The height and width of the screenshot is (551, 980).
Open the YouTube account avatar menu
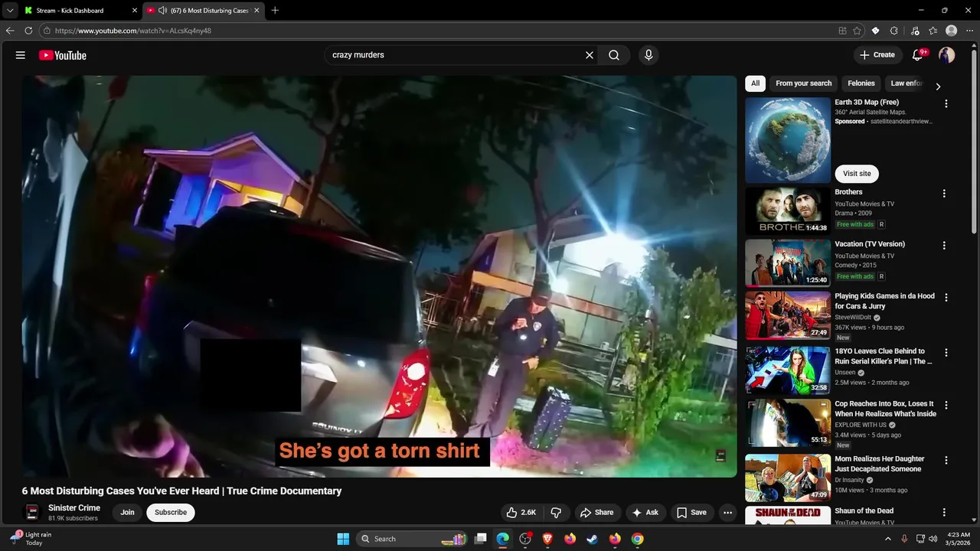947,55
